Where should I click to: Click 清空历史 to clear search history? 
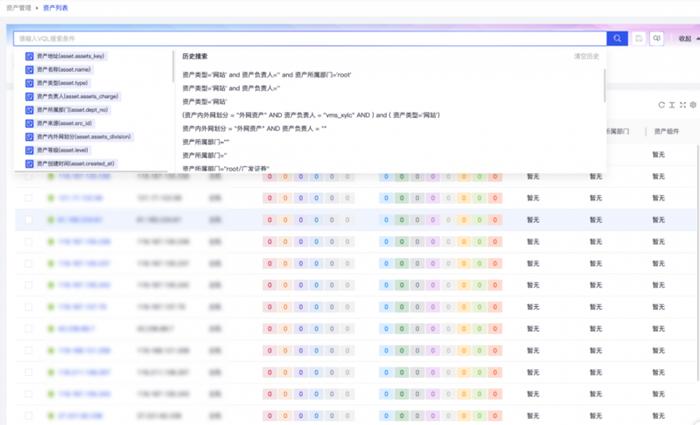pyautogui.click(x=586, y=57)
